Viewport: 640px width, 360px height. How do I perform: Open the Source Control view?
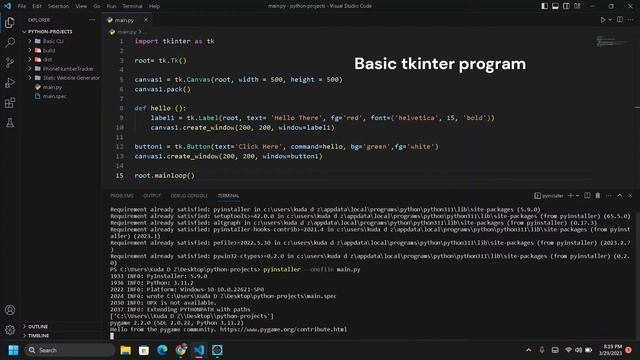pyautogui.click(x=10, y=62)
